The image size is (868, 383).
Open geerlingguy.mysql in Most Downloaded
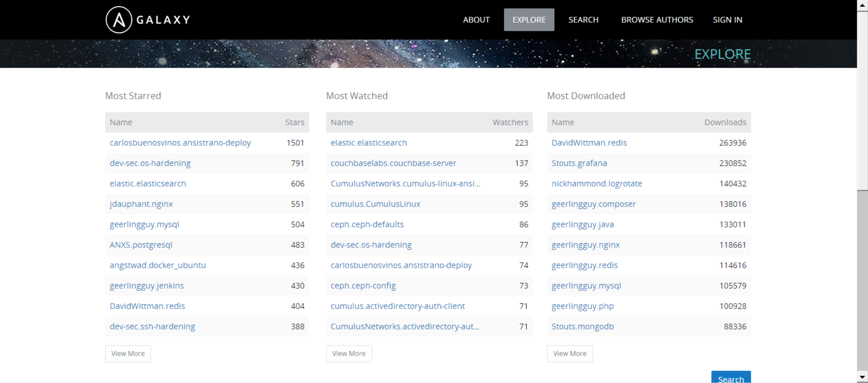tap(586, 285)
